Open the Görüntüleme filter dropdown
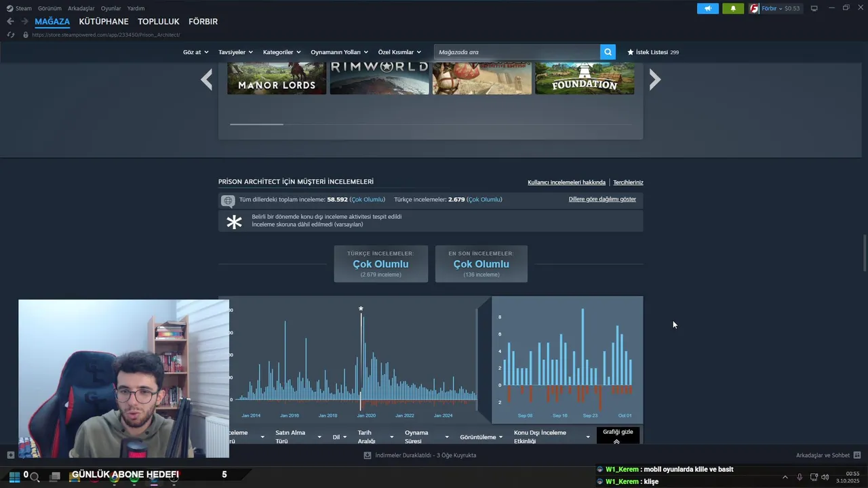868x488 pixels. [481, 437]
